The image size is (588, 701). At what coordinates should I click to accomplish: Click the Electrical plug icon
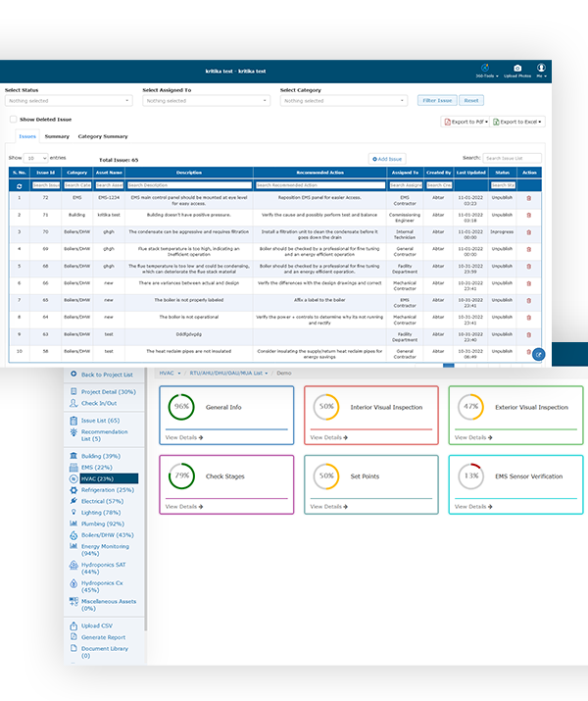coord(73,501)
